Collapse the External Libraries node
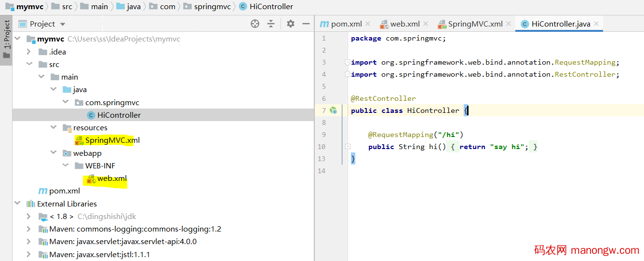The image size is (644, 261). pos(17,204)
